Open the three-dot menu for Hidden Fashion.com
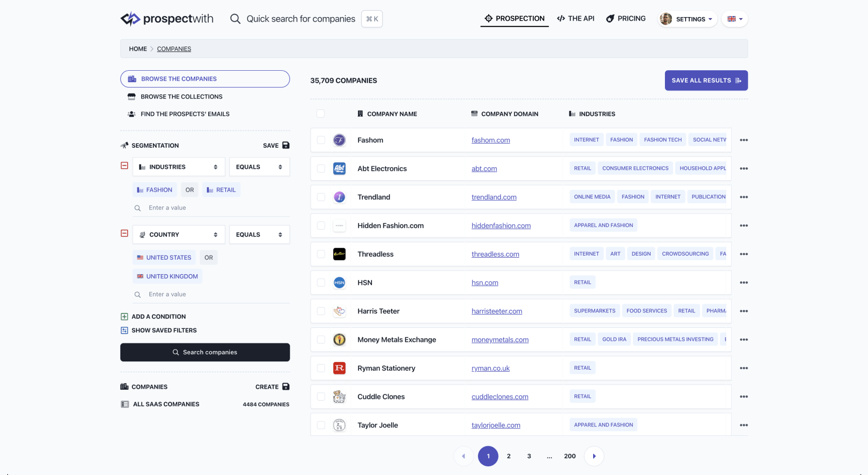Screen dimensions: 868x475 (x=744, y=226)
